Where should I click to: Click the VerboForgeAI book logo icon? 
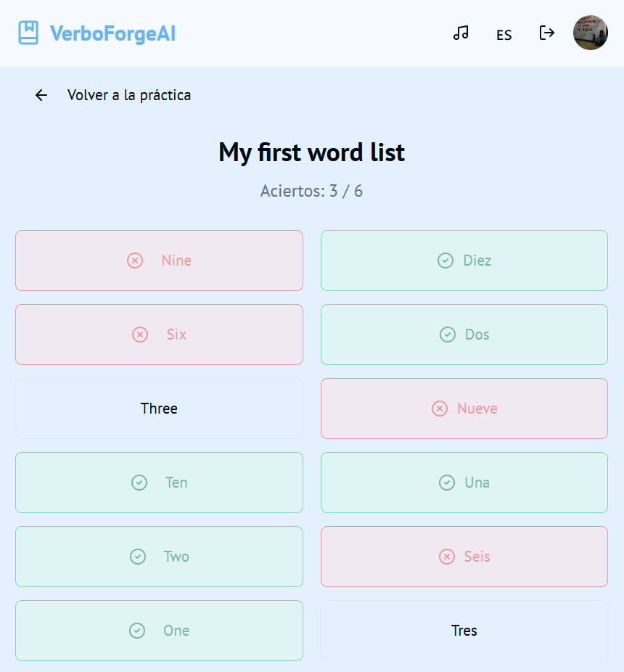click(x=28, y=32)
